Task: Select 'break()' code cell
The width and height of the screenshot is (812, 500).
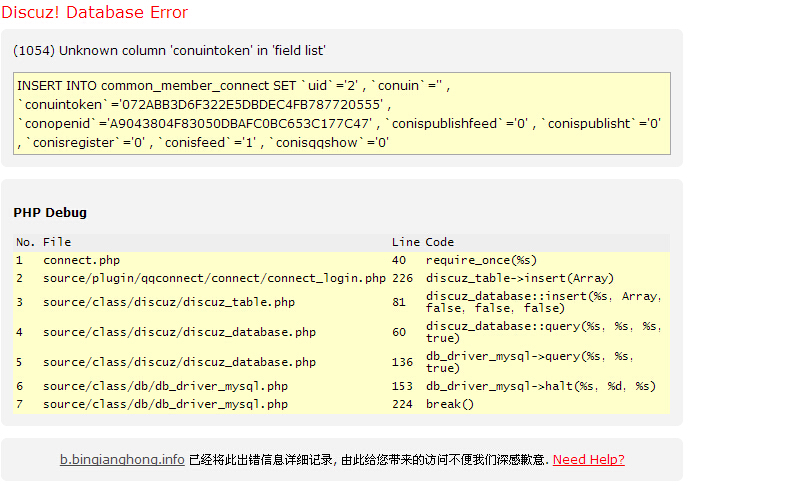Action: click(x=450, y=404)
